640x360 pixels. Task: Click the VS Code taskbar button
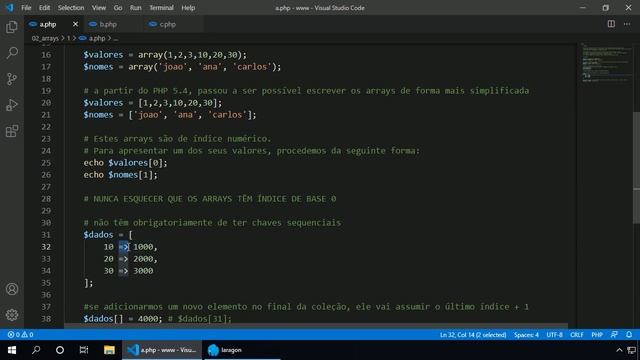pos(162,350)
